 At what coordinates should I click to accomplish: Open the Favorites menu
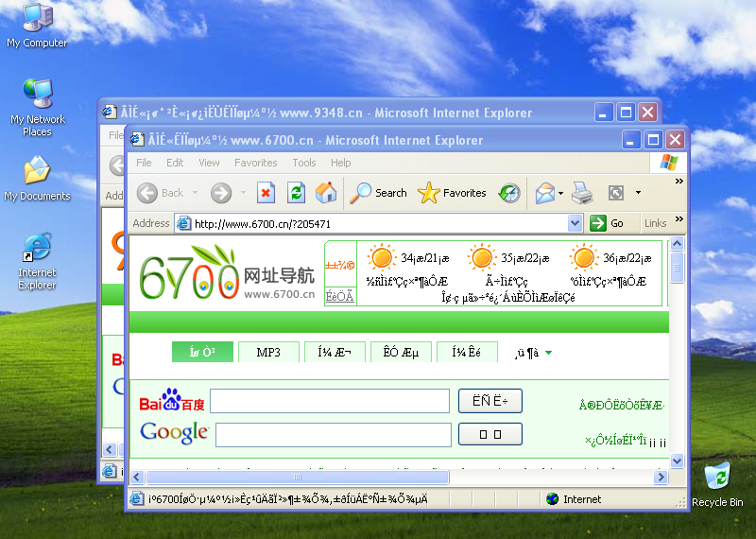tap(255, 163)
